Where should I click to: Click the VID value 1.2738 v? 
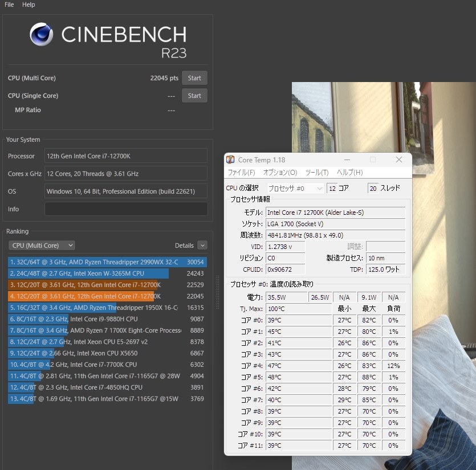(x=286, y=247)
